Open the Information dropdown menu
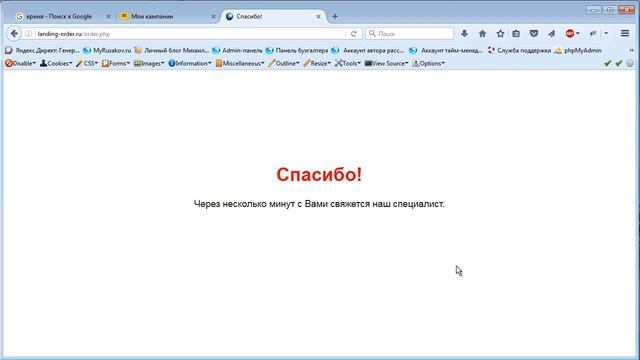 [190, 63]
